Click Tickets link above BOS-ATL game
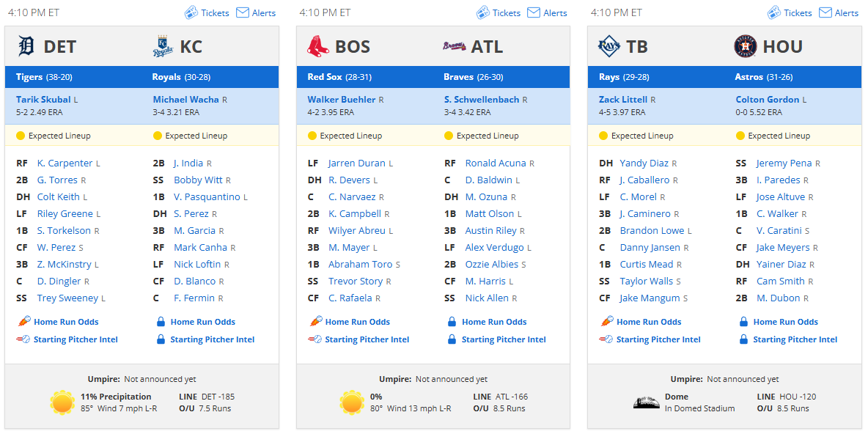The image size is (868, 434). coord(507,12)
